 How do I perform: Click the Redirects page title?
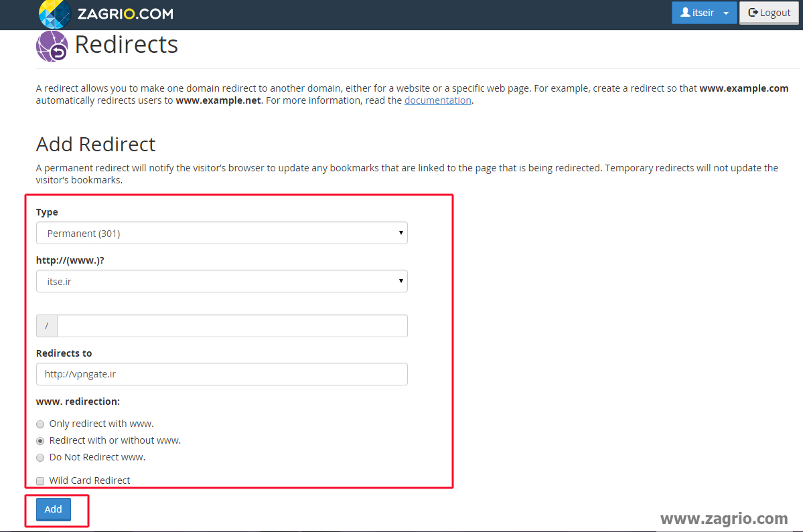point(126,44)
